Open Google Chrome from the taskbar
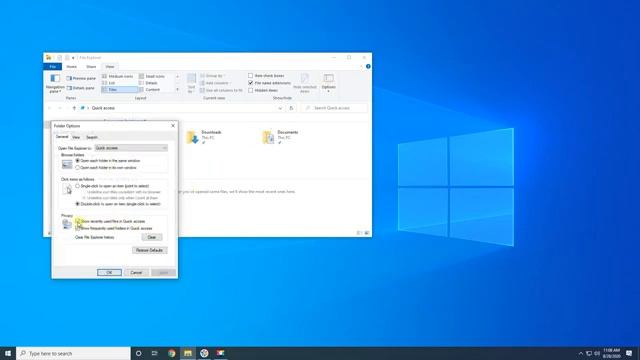The height and width of the screenshot is (360, 640). click(171, 353)
